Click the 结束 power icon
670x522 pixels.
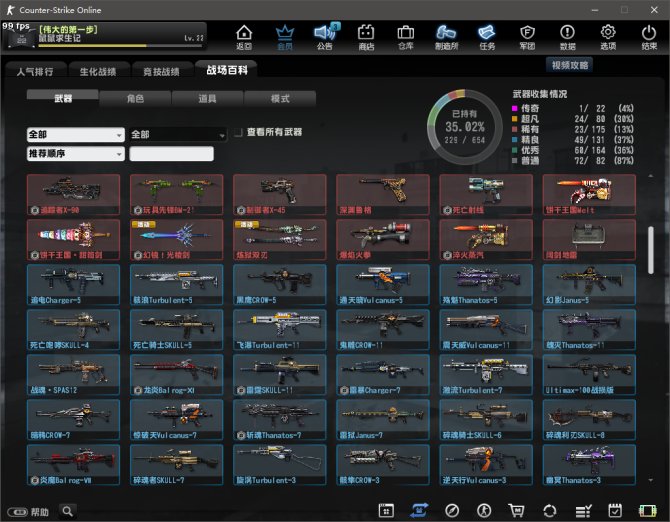pyautogui.click(x=649, y=37)
